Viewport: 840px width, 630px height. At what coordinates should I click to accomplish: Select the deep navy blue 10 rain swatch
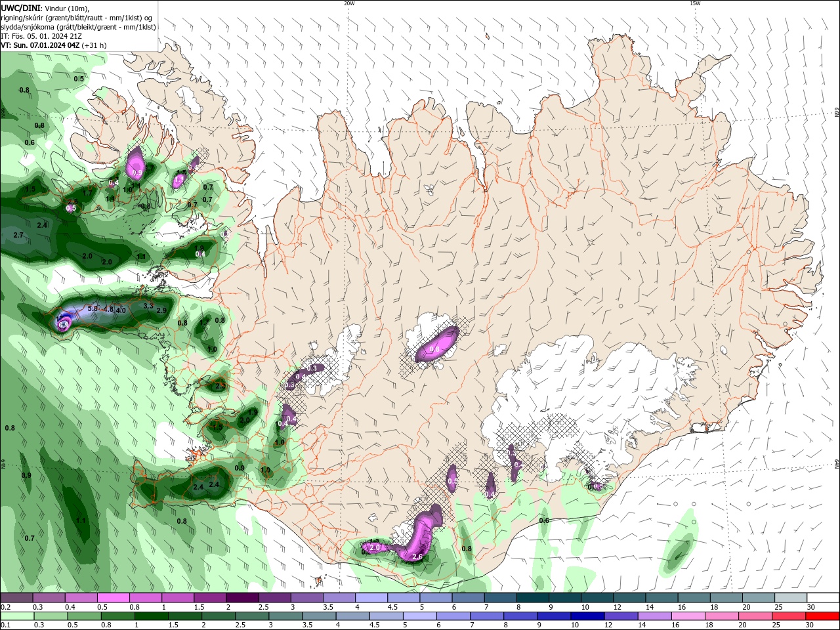point(587,616)
